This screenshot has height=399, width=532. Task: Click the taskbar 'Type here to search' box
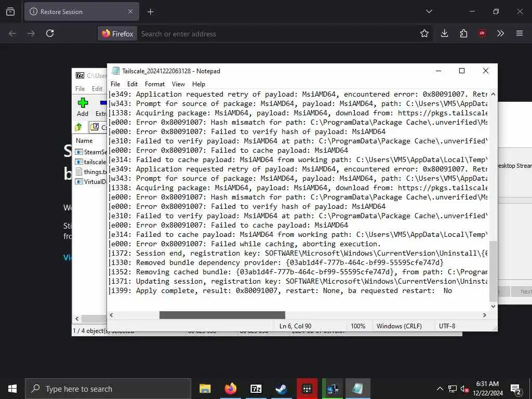[x=108, y=389]
